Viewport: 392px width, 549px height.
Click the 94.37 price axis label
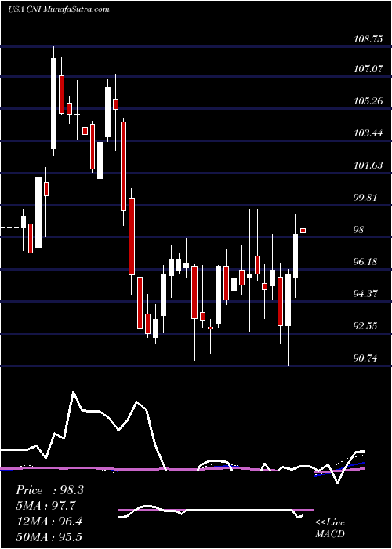pos(366,294)
